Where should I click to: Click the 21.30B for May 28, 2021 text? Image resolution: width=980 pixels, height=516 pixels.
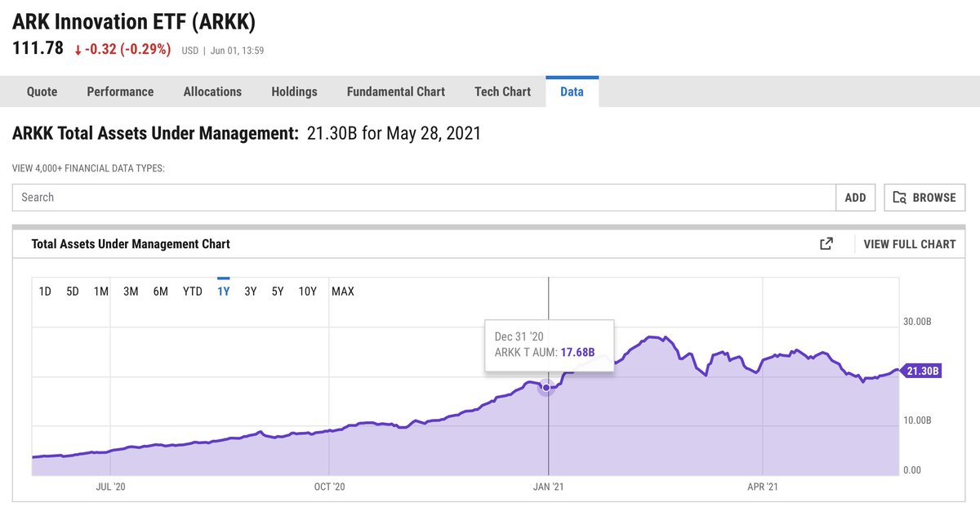pyautogui.click(x=394, y=133)
